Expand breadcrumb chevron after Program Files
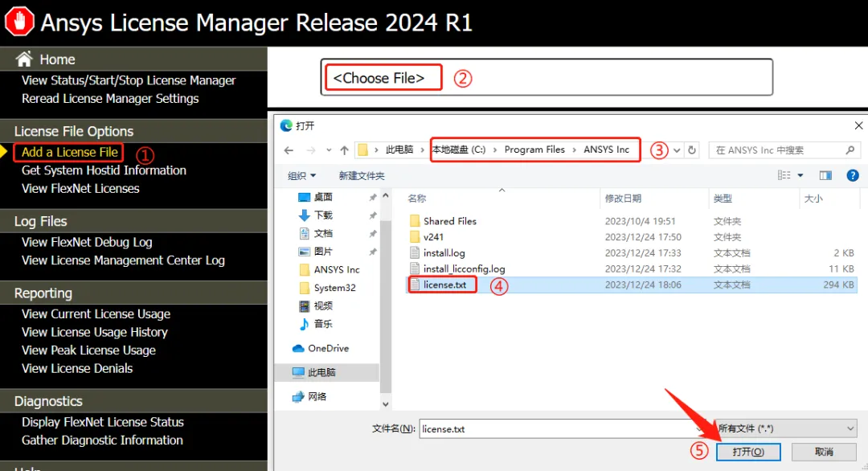 574,150
